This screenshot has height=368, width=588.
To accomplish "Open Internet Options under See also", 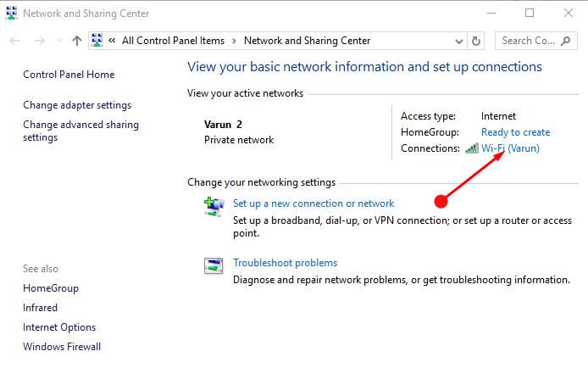I will [59, 327].
